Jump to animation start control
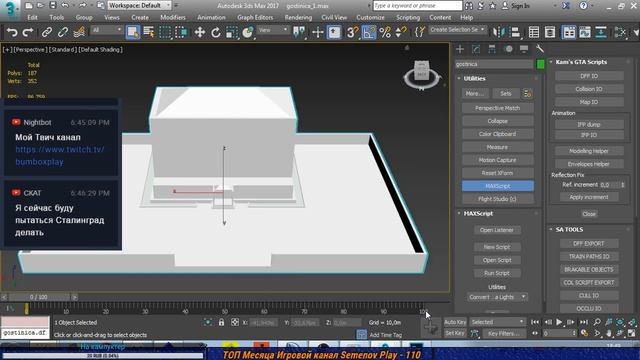640x360 pixels. pyautogui.click(x=535, y=322)
